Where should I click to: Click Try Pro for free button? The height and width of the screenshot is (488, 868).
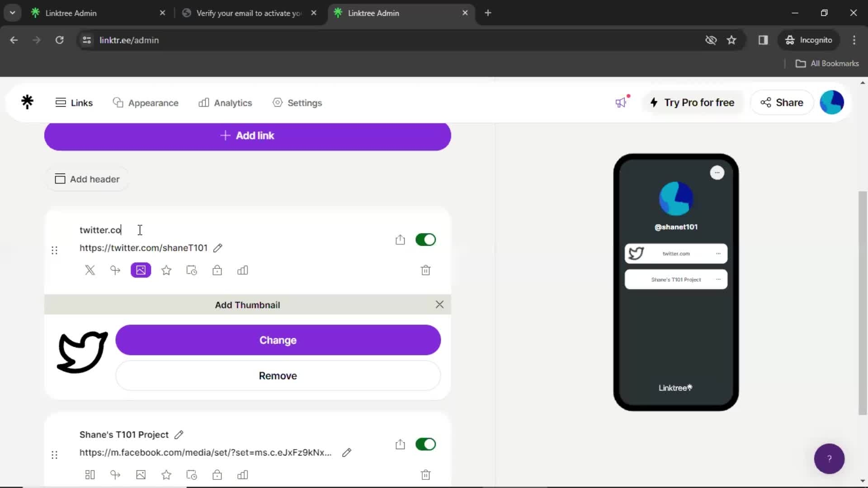[692, 103]
